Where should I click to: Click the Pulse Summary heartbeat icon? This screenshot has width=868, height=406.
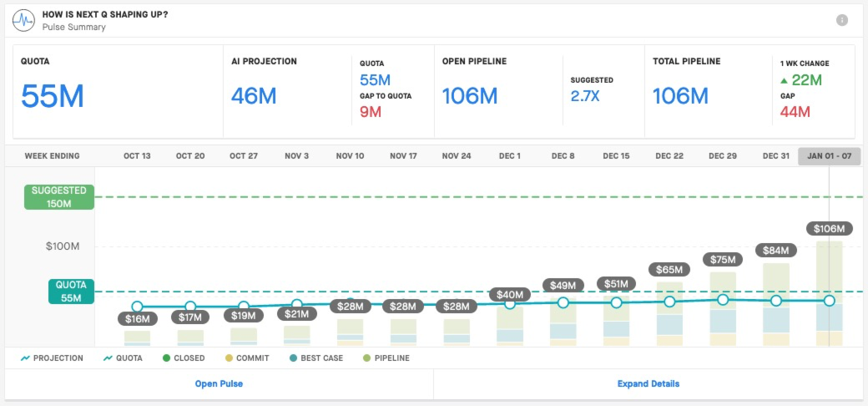(23, 21)
